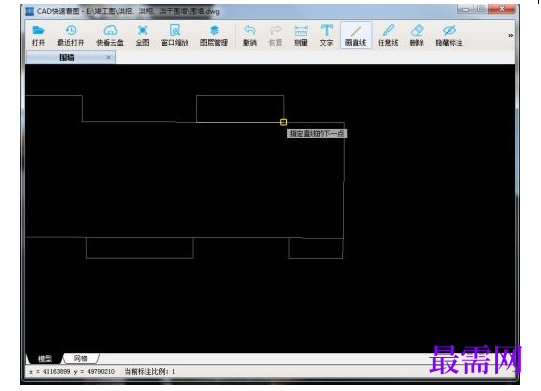This screenshot has height=391, width=541.
Task: Switch to the 模型 model tab
Action: click(45, 359)
